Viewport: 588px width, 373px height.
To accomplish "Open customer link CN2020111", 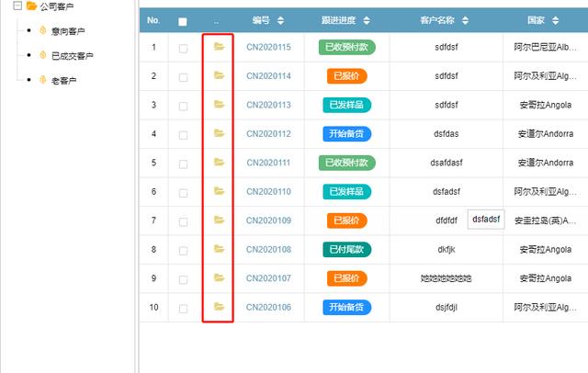I will pos(268,163).
